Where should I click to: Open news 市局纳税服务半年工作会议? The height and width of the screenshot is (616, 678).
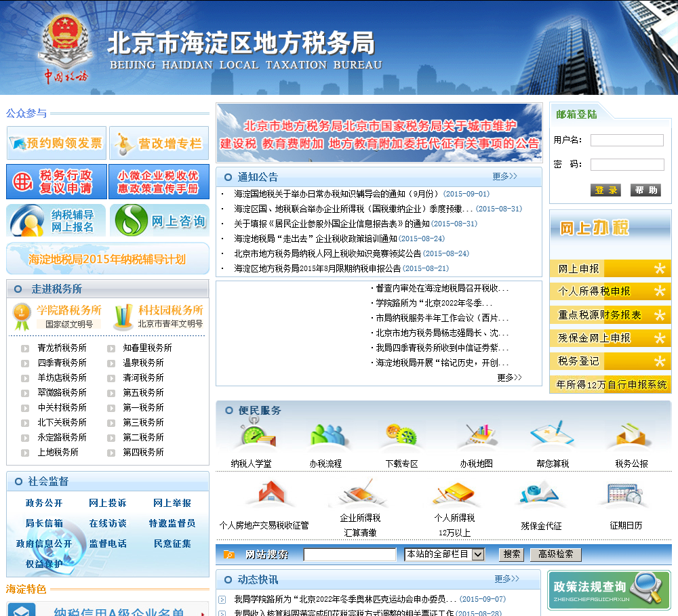coord(442,318)
